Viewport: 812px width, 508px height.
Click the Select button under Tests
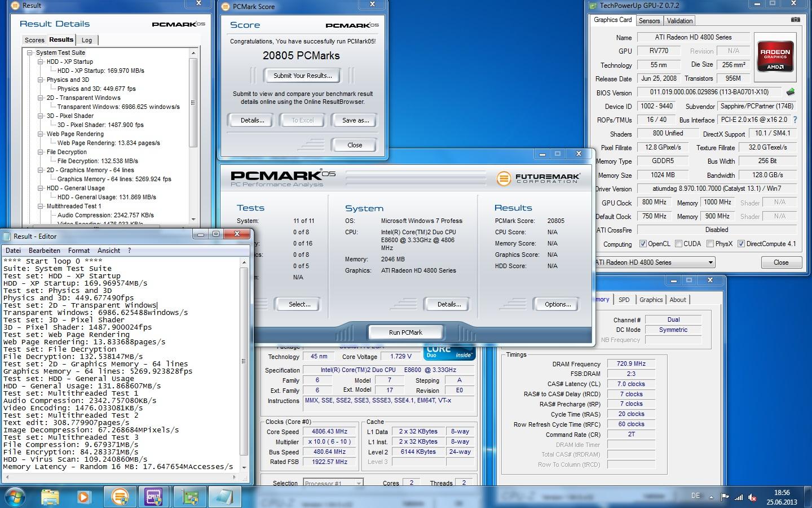click(299, 304)
